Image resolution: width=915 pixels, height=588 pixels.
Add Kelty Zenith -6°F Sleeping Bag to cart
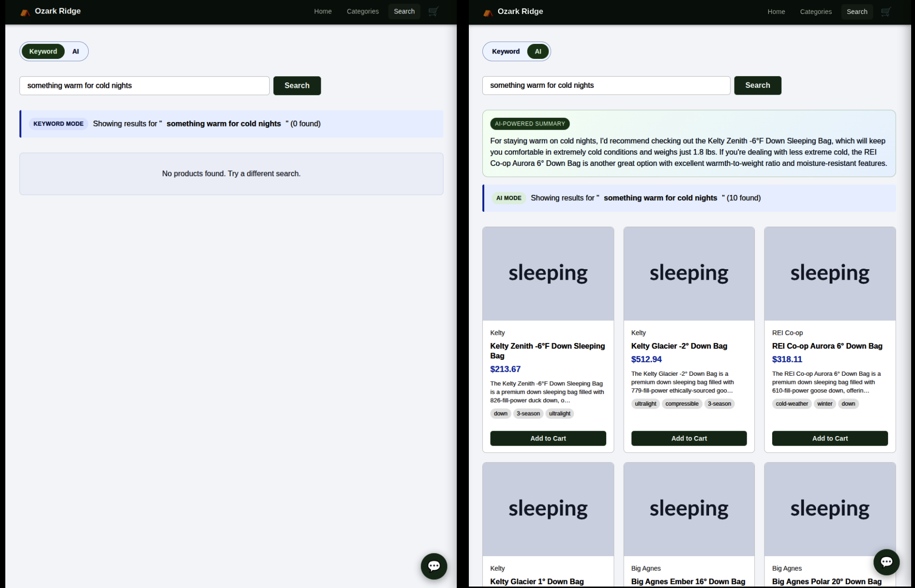coord(548,438)
